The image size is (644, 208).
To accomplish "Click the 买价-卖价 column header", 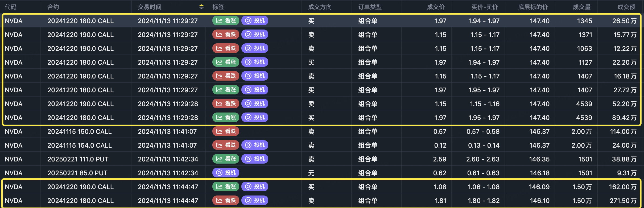I will 485,7.
